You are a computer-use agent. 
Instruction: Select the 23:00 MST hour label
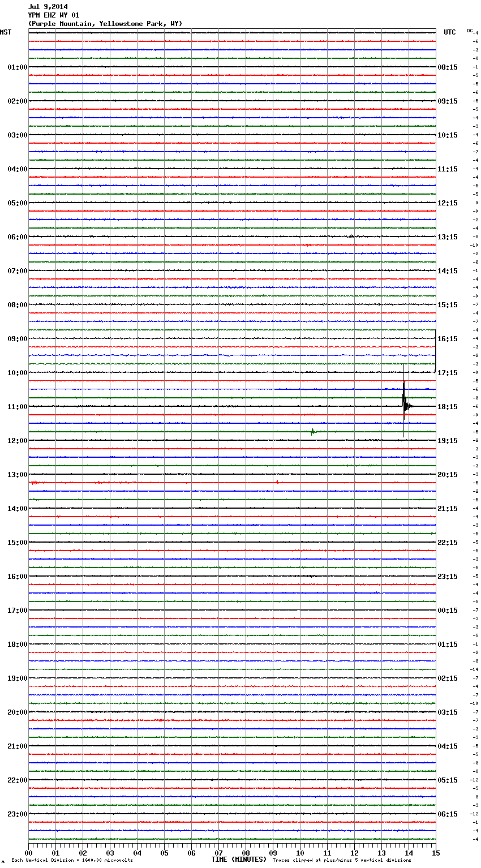[x=17, y=814]
